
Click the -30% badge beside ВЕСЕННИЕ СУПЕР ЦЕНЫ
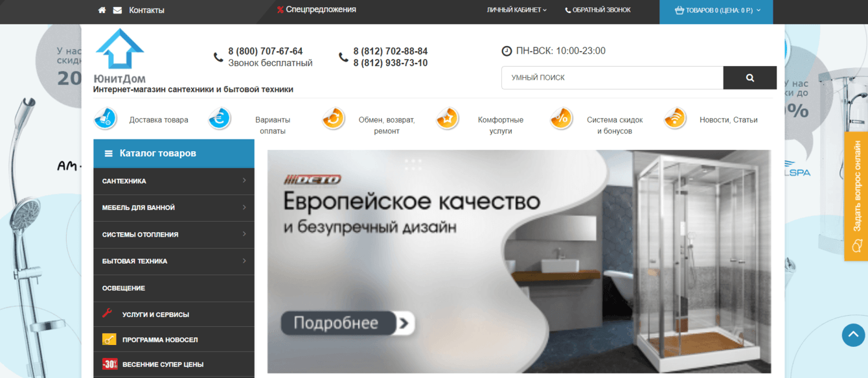tap(109, 364)
